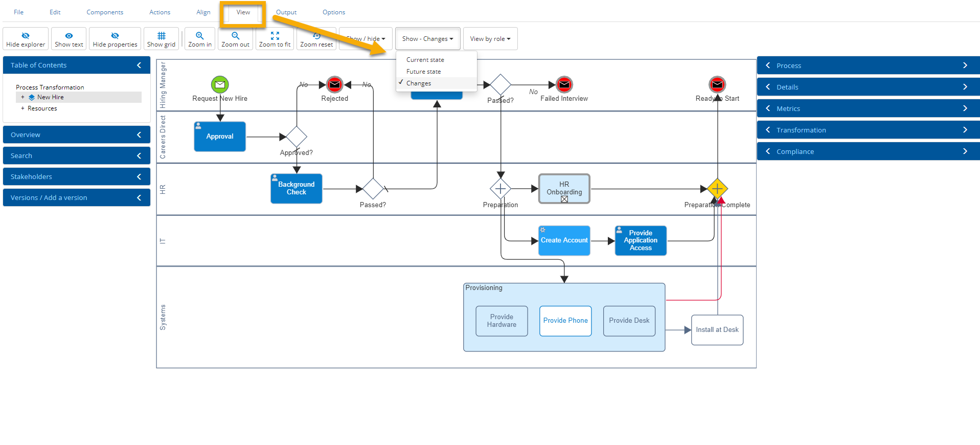The width and height of the screenshot is (980, 445).
Task: Open the View by role dropdown
Action: [490, 39]
